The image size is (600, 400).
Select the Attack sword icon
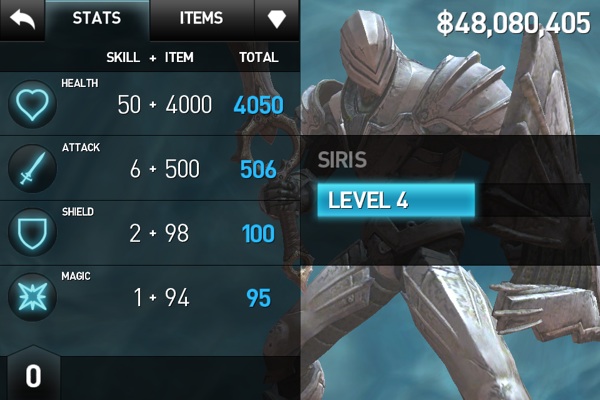(x=33, y=168)
